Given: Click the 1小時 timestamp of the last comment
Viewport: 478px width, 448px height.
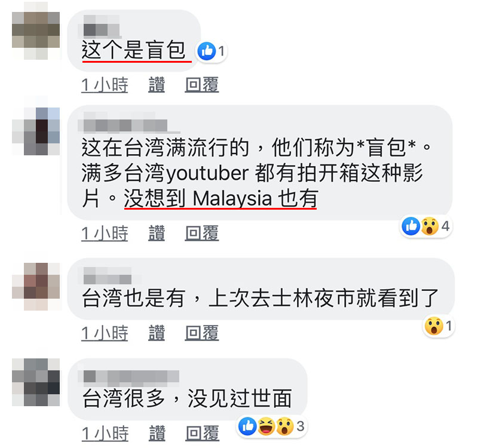Looking at the screenshot, I should click(x=105, y=434).
